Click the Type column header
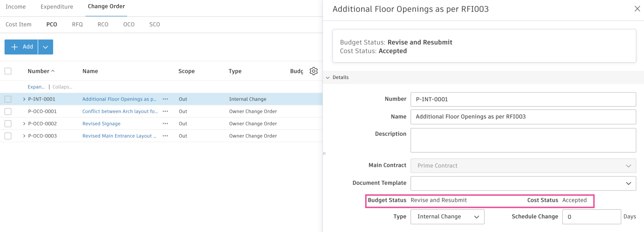This screenshot has width=644, height=232. tap(235, 71)
